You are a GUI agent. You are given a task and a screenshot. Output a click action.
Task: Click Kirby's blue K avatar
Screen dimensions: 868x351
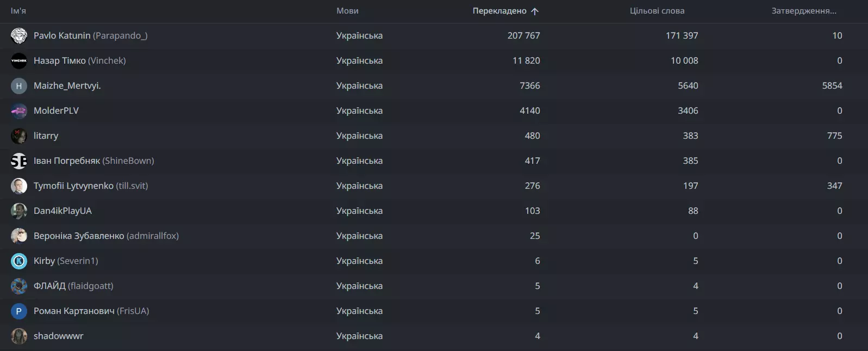[x=19, y=261]
